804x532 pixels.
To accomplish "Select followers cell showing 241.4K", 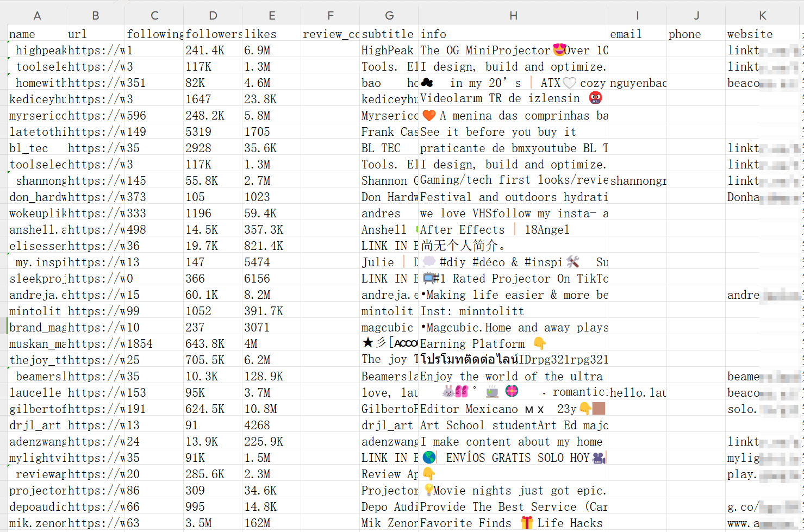I will click(x=213, y=50).
